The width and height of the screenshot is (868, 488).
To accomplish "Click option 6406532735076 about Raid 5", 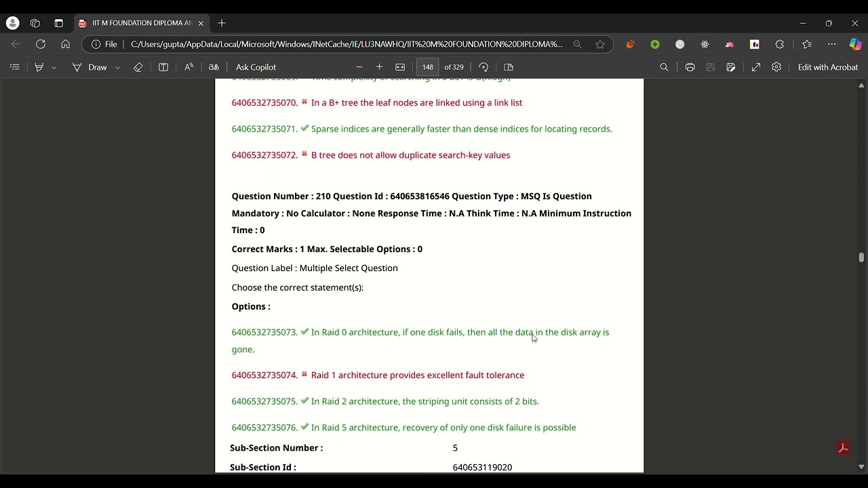I will [403, 428].
